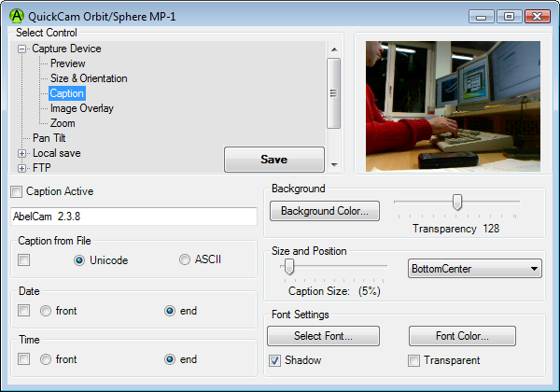Image resolution: width=560 pixels, height=392 pixels.
Task: Click the webcam preview thumbnail
Action: (x=453, y=105)
